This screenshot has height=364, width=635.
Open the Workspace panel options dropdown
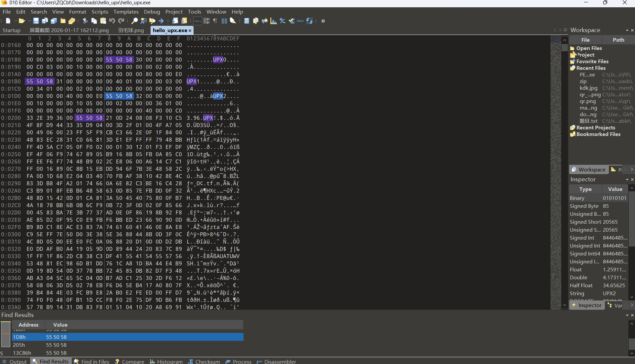pos(627,30)
